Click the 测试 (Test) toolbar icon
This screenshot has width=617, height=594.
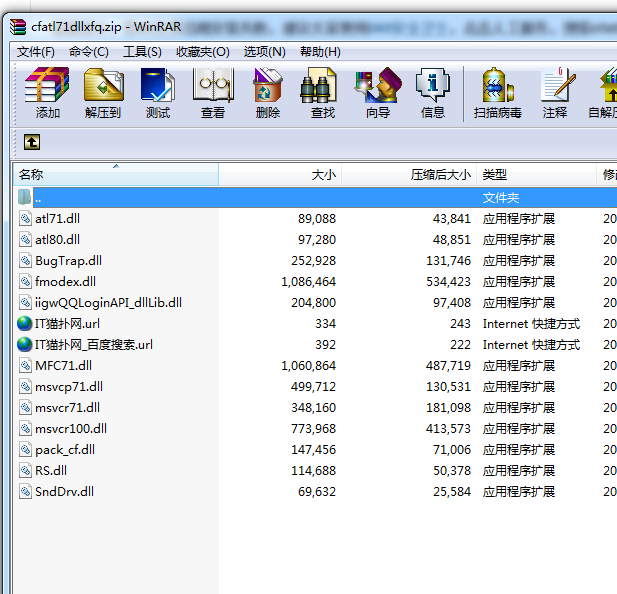(158, 85)
